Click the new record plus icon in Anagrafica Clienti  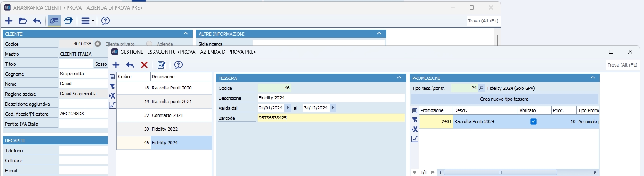[9, 21]
